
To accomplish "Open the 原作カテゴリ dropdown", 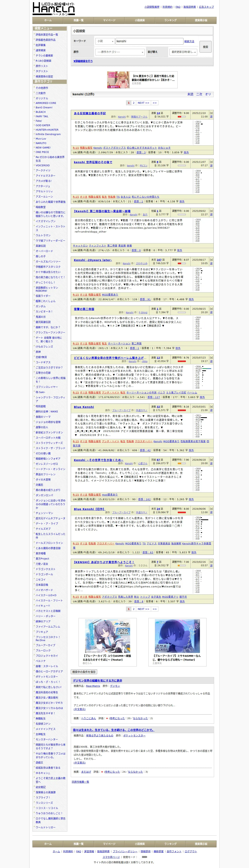I will pos(120,52).
